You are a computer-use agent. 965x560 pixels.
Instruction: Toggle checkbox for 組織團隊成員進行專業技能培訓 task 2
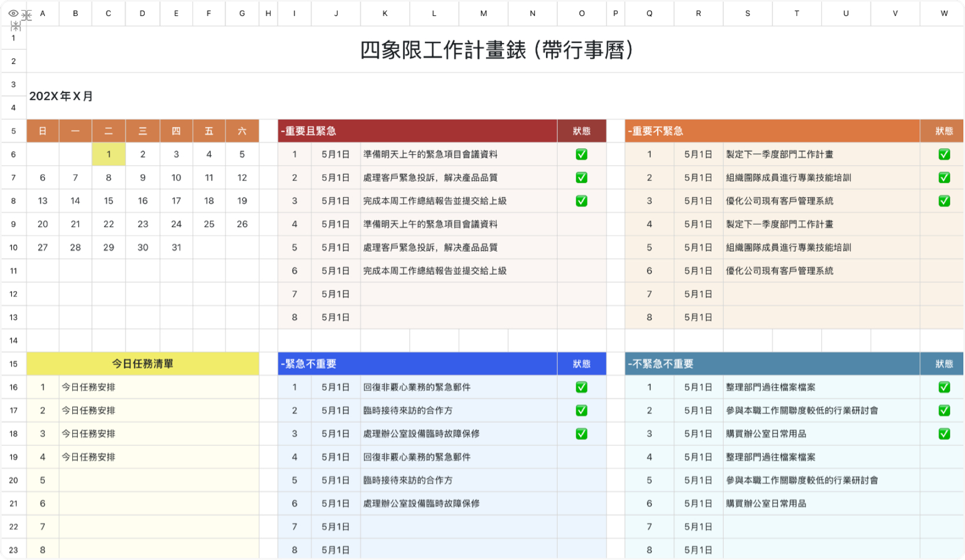944,178
